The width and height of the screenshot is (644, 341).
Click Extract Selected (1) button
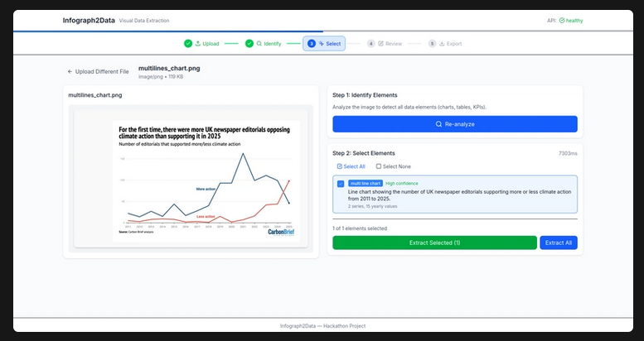coord(434,243)
